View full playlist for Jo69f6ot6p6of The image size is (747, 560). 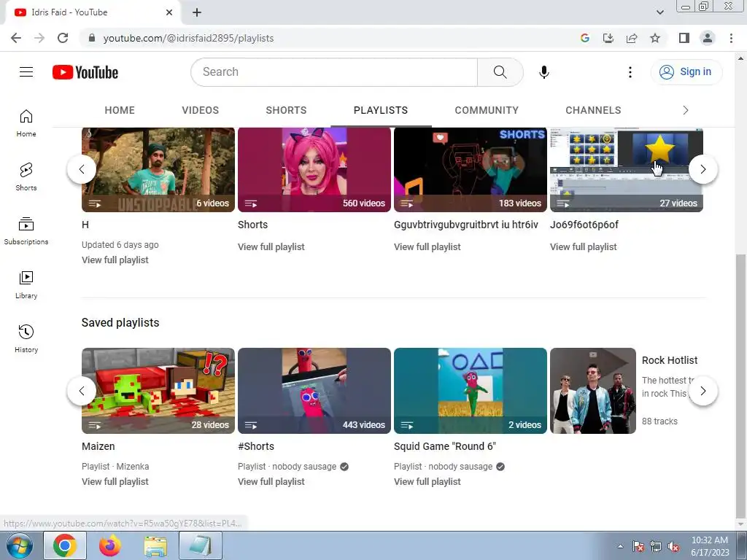click(583, 246)
